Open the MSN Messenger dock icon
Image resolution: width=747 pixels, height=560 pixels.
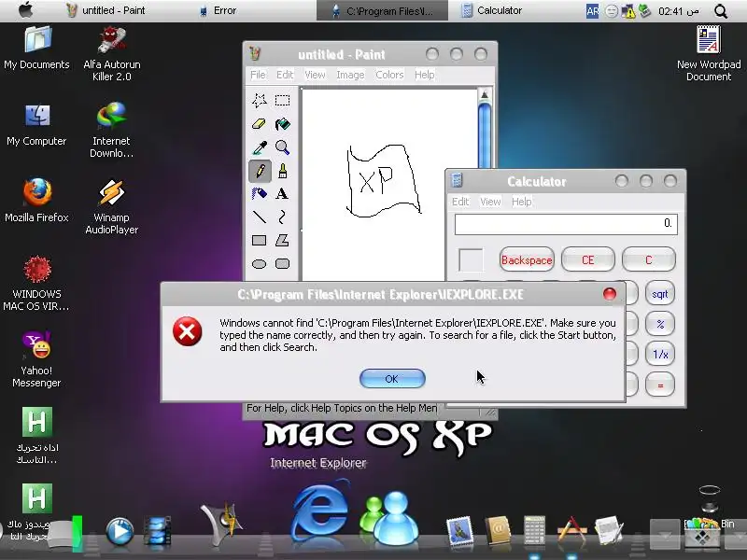click(x=389, y=518)
